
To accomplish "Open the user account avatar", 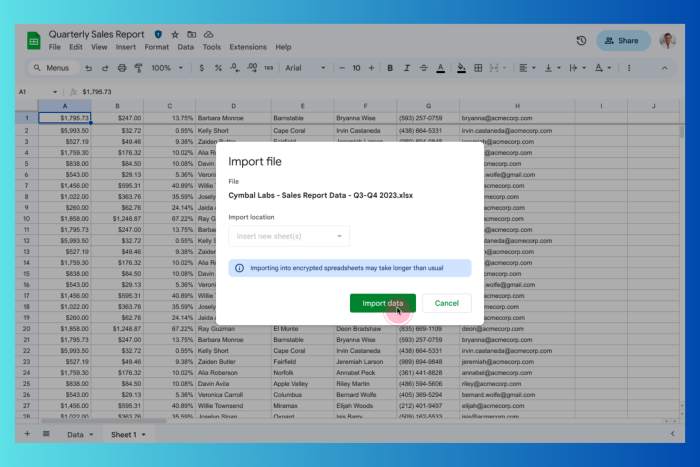I will tap(667, 41).
